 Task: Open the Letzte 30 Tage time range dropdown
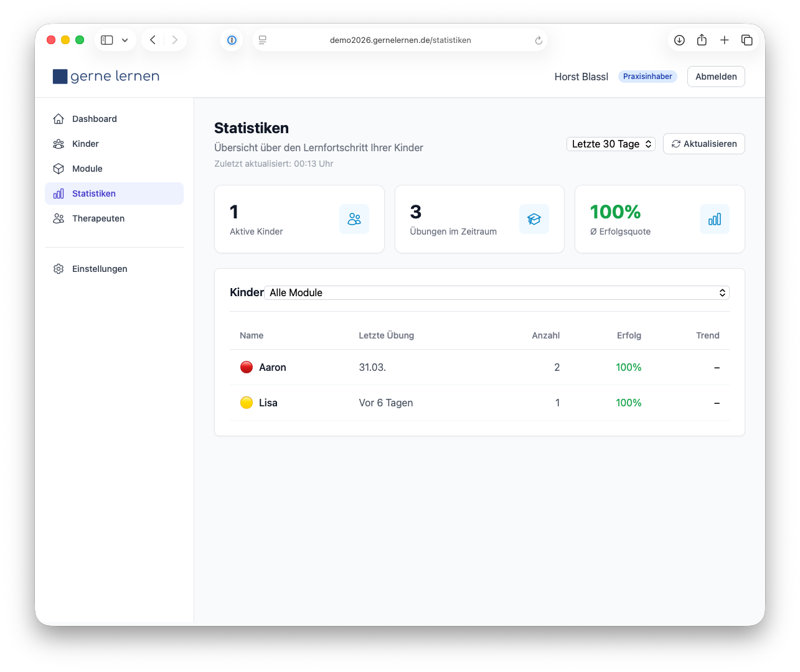[611, 144]
